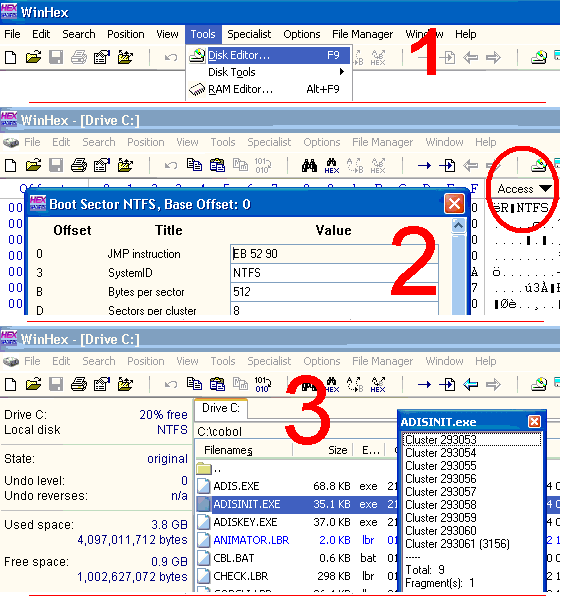Click the New file icon in top toolbar
562x600 pixels.
(x=11, y=58)
